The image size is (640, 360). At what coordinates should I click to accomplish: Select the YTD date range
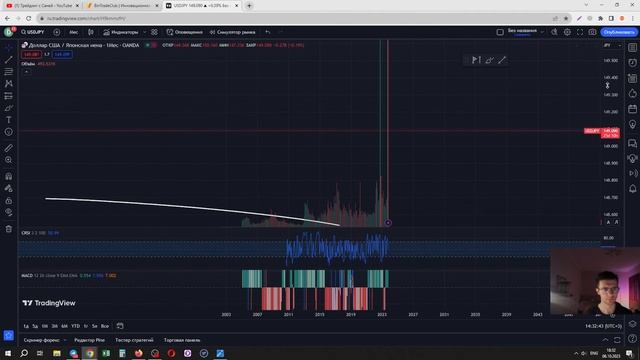[x=76, y=326]
